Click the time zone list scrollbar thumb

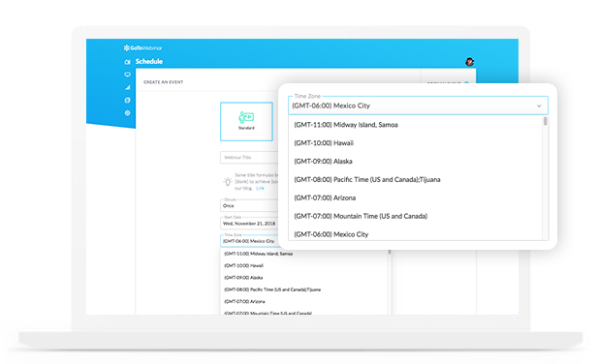click(x=546, y=121)
